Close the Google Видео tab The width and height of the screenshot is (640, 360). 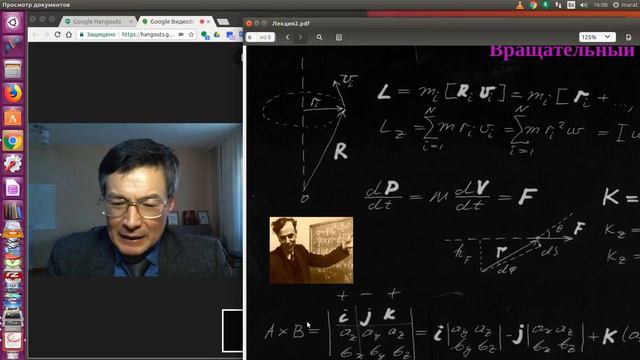(209, 21)
